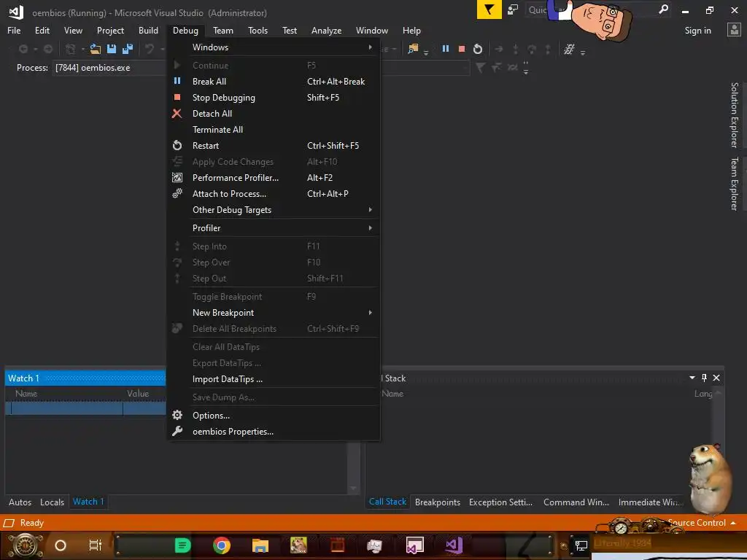Click the account avatar icon beside Sign in
The height and width of the screenshot is (560, 747).
point(734,30)
